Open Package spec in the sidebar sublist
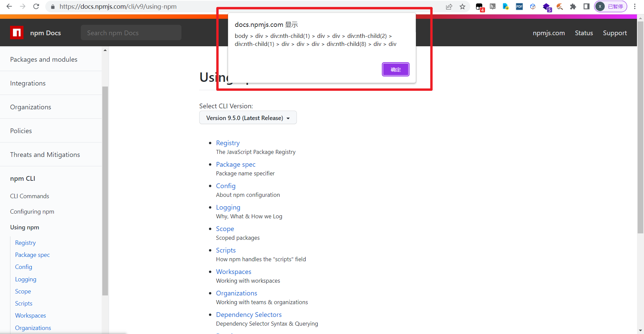The width and height of the screenshot is (644, 334). click(32, 255)
